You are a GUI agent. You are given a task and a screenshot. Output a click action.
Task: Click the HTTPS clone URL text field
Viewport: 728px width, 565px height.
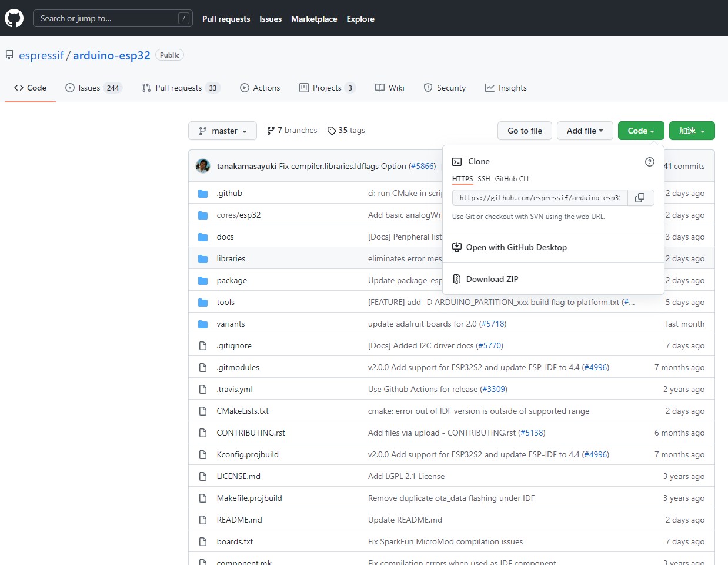click(540, 198)
